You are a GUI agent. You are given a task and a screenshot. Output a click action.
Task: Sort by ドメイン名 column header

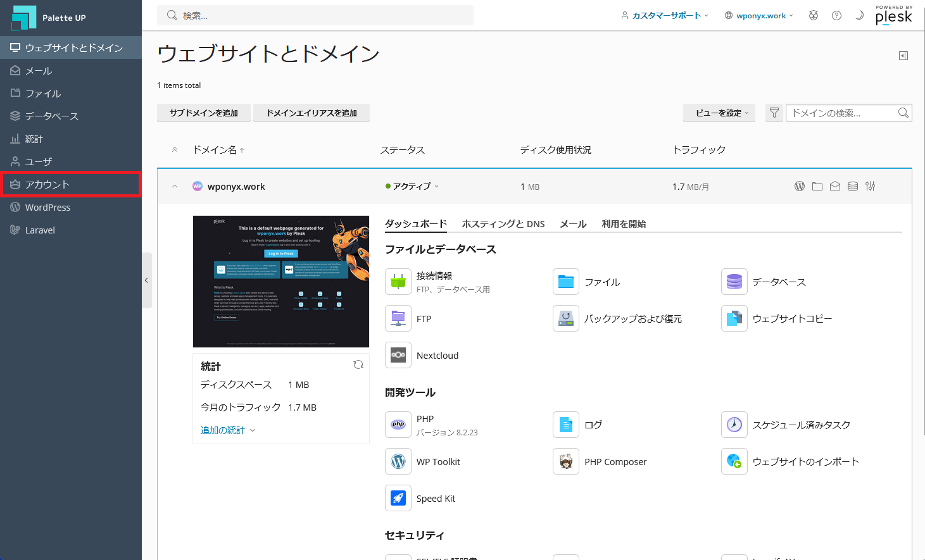(218, 149)
